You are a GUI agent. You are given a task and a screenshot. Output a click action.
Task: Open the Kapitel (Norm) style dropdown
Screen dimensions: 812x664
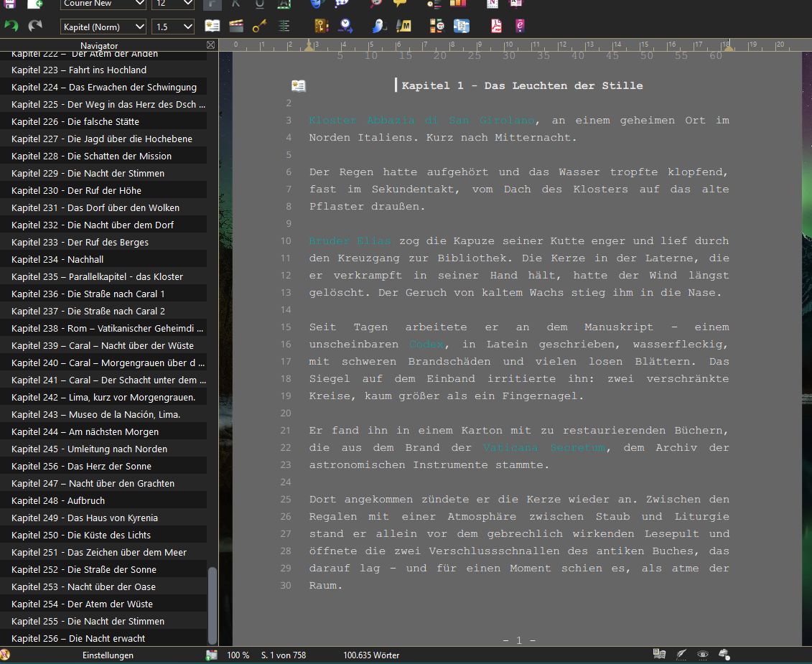[x=103, y=27]
